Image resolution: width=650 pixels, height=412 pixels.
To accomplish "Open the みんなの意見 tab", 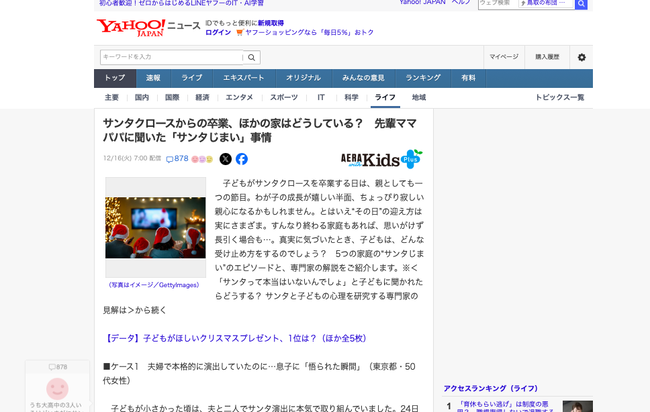I will pyautogui.click(x=363, y=78).
